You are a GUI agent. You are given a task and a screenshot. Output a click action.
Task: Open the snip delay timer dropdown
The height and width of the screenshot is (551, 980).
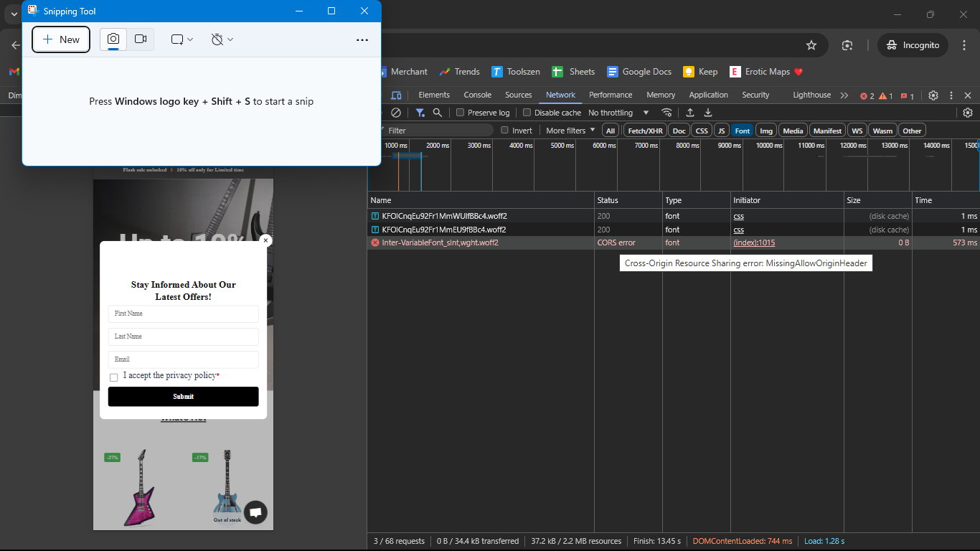[222, 39]
